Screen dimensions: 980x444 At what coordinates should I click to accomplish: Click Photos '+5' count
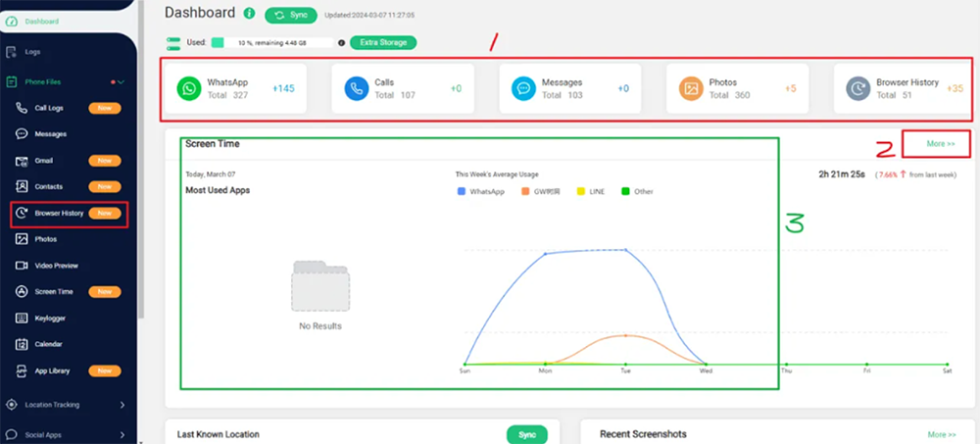[x=791, y=89]
